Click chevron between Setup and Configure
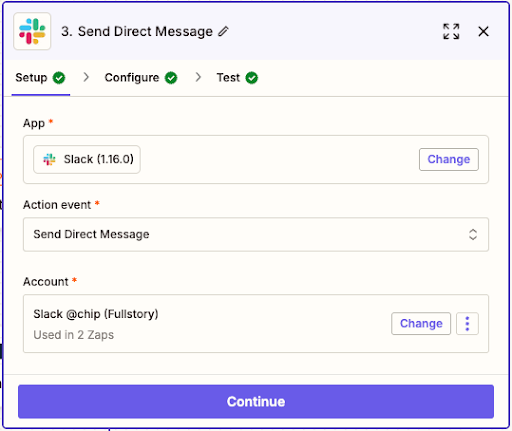Screen dimensions: 512x431 pos(86,77)
